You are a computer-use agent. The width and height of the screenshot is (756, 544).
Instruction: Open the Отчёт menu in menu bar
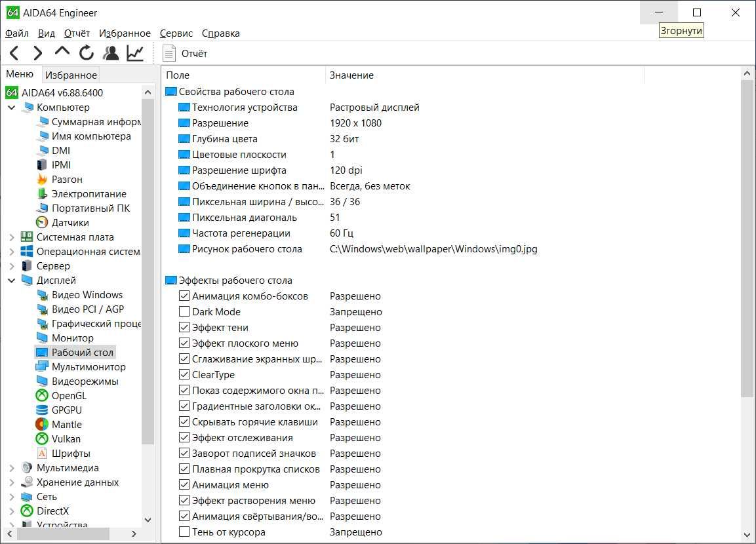(x=77, y=33)
